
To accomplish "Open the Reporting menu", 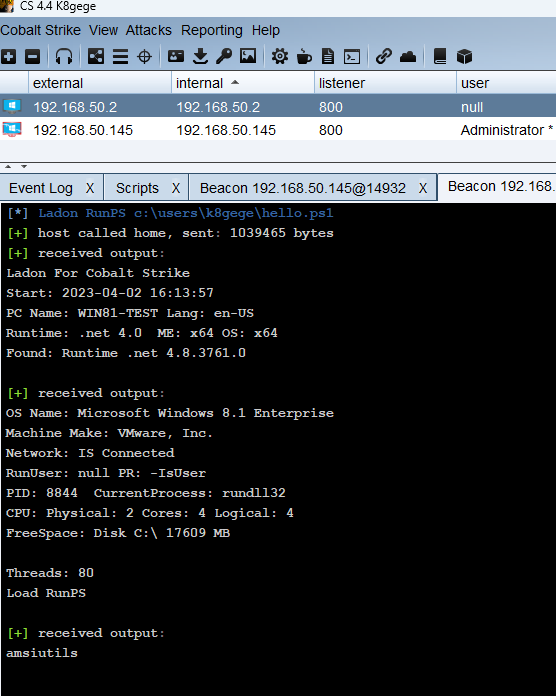I will tap(212, 30).
